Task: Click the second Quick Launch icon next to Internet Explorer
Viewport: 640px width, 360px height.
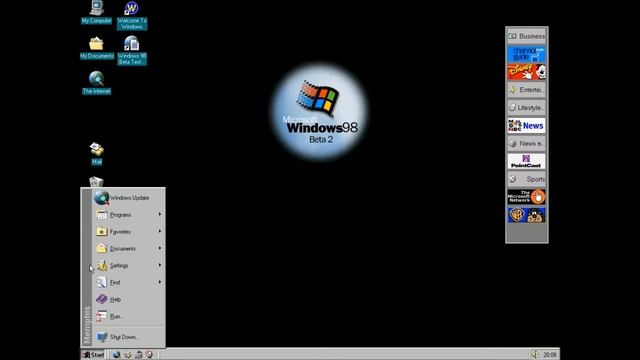Action: [128, 355]
